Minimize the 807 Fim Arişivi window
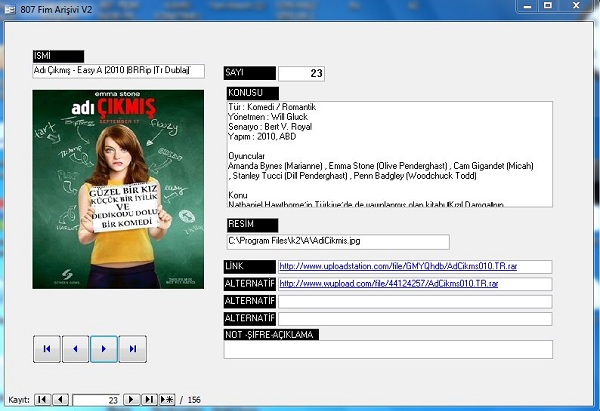This screenshot has width=600, height=411. [x=528, y=6]
